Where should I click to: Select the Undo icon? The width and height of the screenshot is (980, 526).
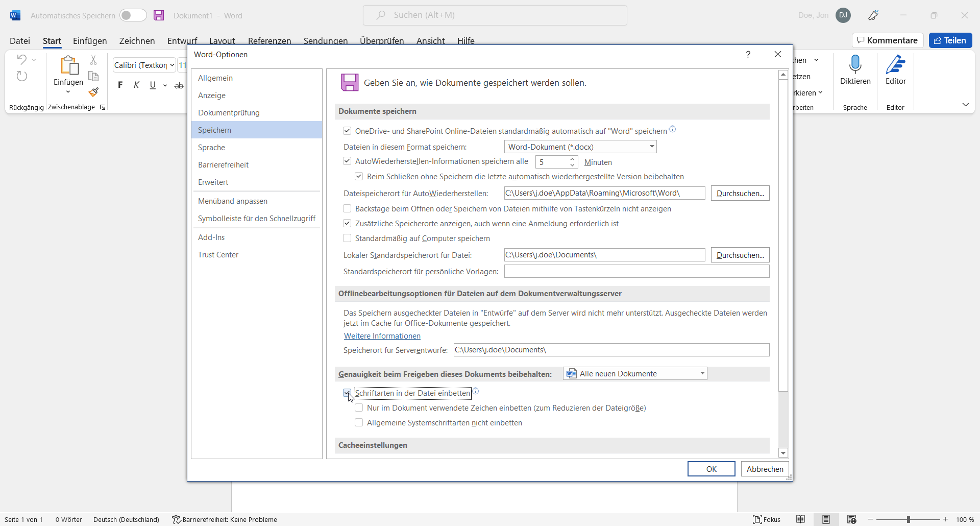click(x=21, y=59)
